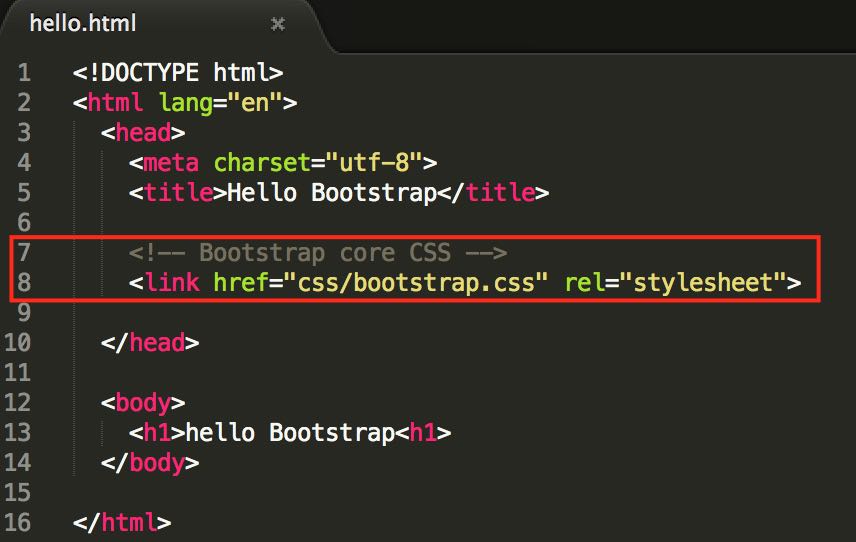Image resolution: width=856 pixels, height=542 pixels.
Task: Click the closing body tag on line 14
Action: pos(150,464)
